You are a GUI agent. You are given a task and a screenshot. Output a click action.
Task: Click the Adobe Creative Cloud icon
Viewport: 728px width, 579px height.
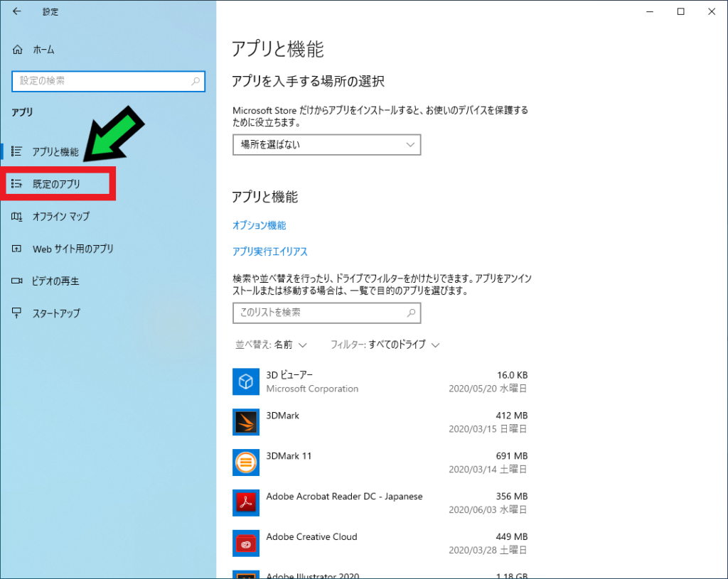click(245, 543)
